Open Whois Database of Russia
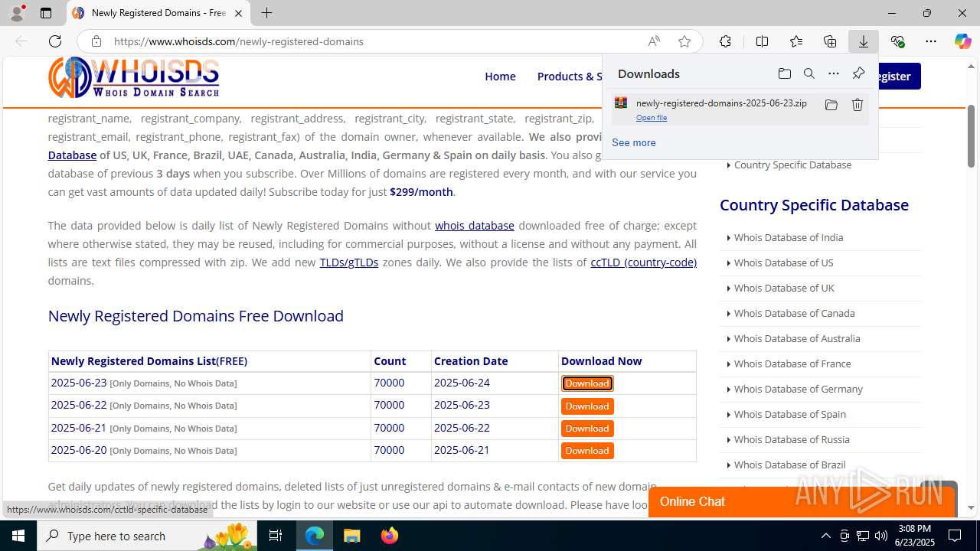 click(792, 439)
